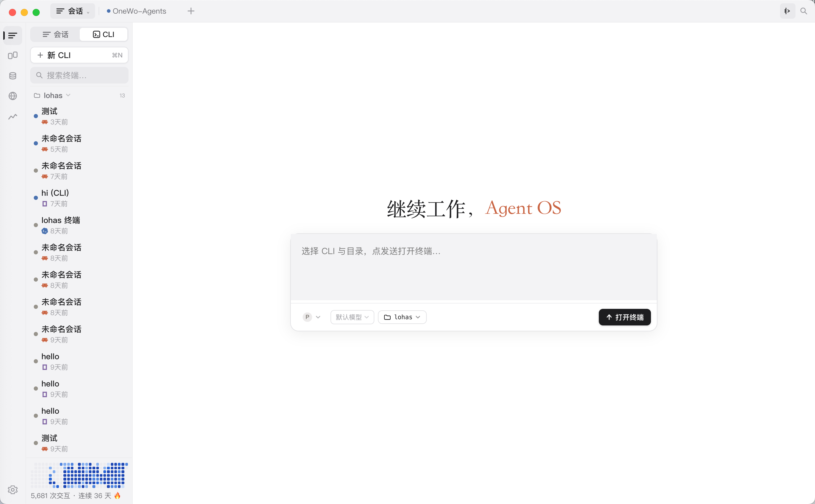The height and width of the screenshot is (504, 815).
Task: Select the OneWo-Agents tab
Action: click(x=137, y=11)
